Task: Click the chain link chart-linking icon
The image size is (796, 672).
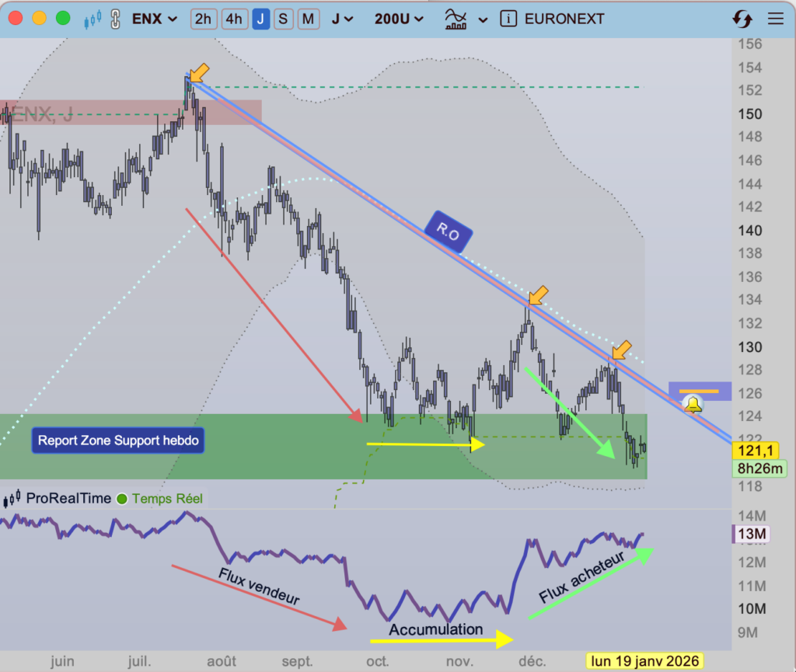Action: point(116,19)
